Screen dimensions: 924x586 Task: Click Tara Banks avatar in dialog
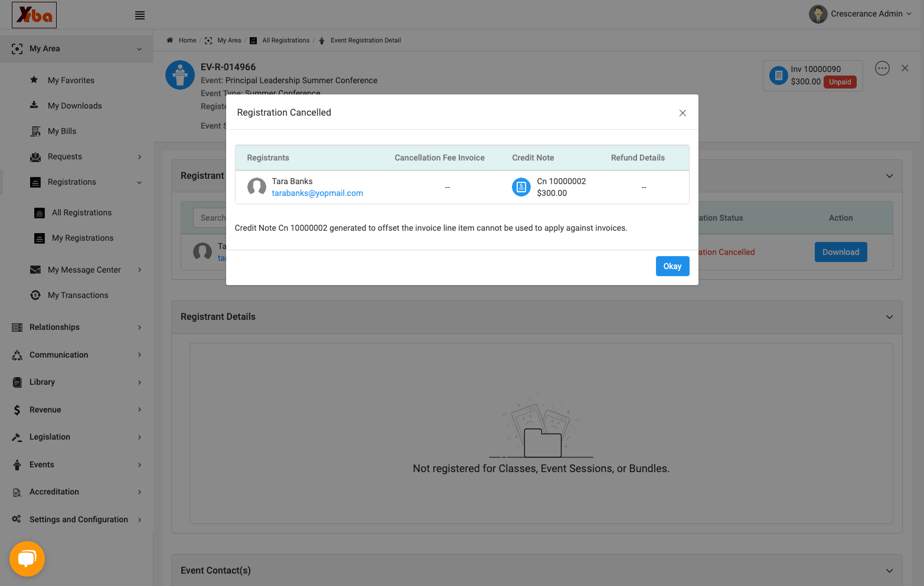(256, 187)
